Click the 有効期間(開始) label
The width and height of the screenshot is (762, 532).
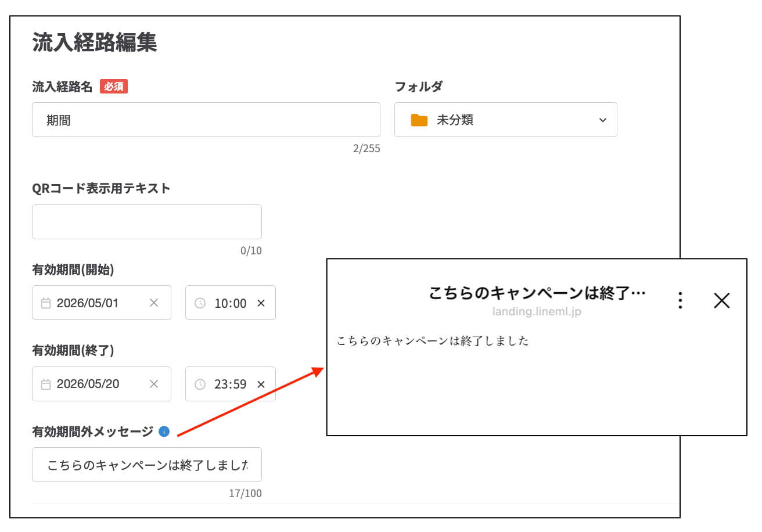coord(73,269)
